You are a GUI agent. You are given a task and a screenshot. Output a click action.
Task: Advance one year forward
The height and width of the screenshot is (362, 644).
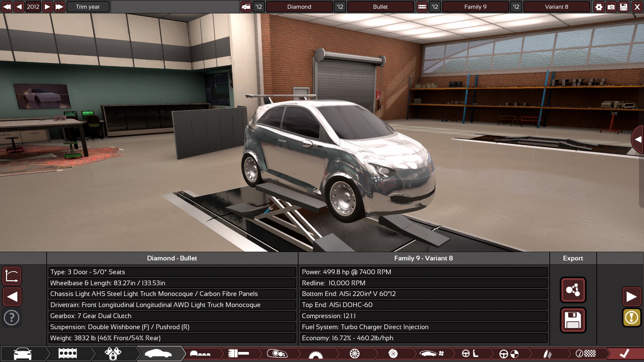(48, 7)
